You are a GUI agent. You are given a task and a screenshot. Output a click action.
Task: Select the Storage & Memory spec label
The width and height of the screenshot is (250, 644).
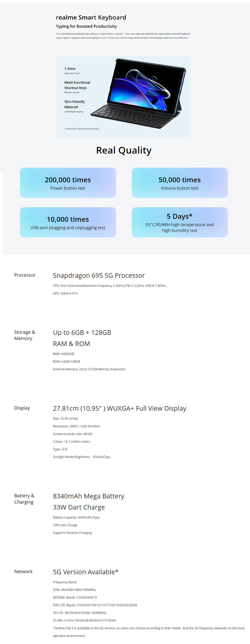tap(25, 335)
